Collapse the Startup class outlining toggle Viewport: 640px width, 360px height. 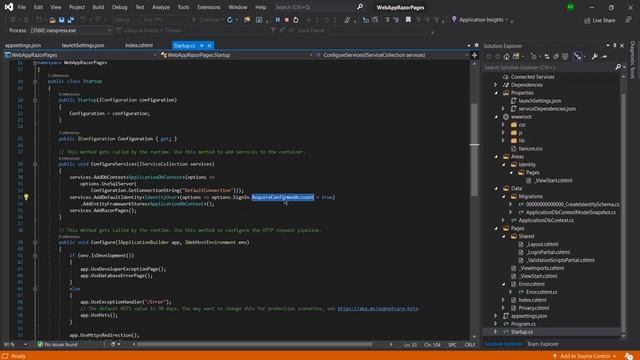tap(35, 82)
